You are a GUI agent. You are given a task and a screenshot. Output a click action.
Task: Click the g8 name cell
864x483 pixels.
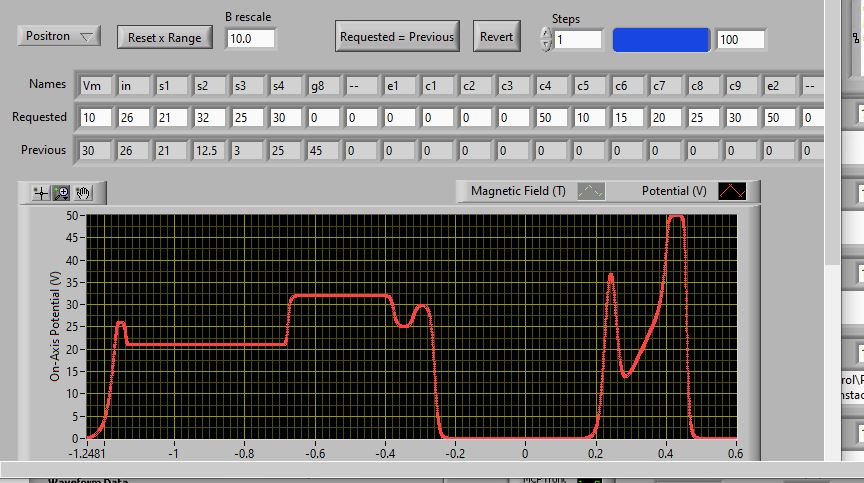pyautogui.click(x=324, y=85)
